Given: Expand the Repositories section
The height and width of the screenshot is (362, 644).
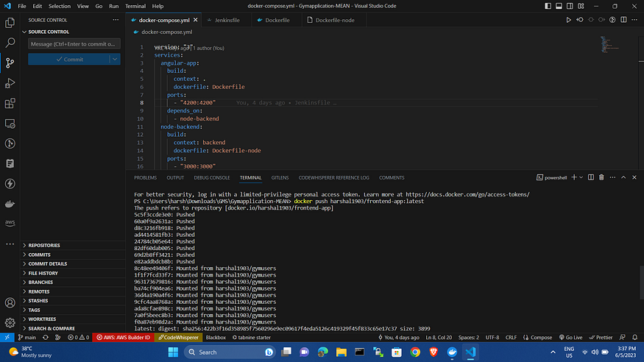Looking at the screenshot, I should point(73,246).
